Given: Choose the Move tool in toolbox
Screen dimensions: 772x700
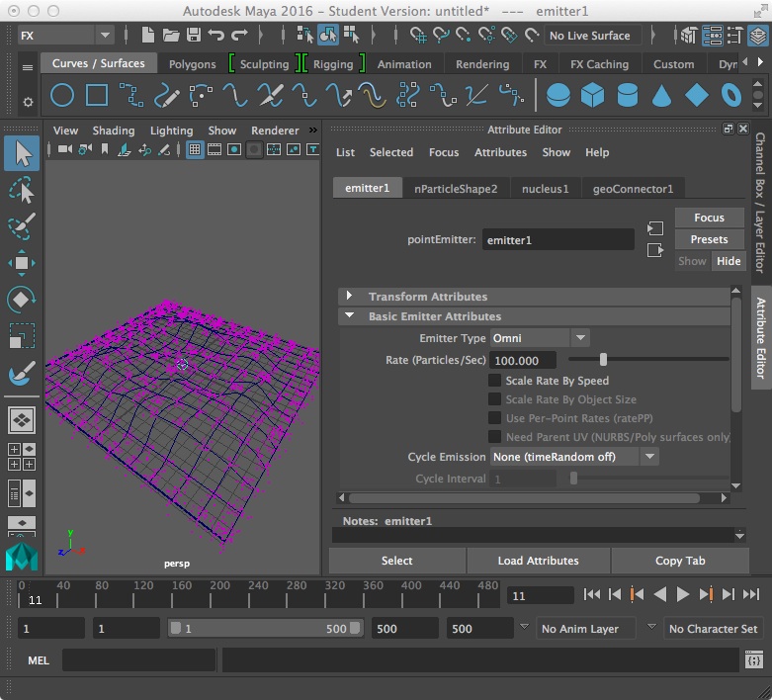Looking at the screenshot, I should [22, 262].
